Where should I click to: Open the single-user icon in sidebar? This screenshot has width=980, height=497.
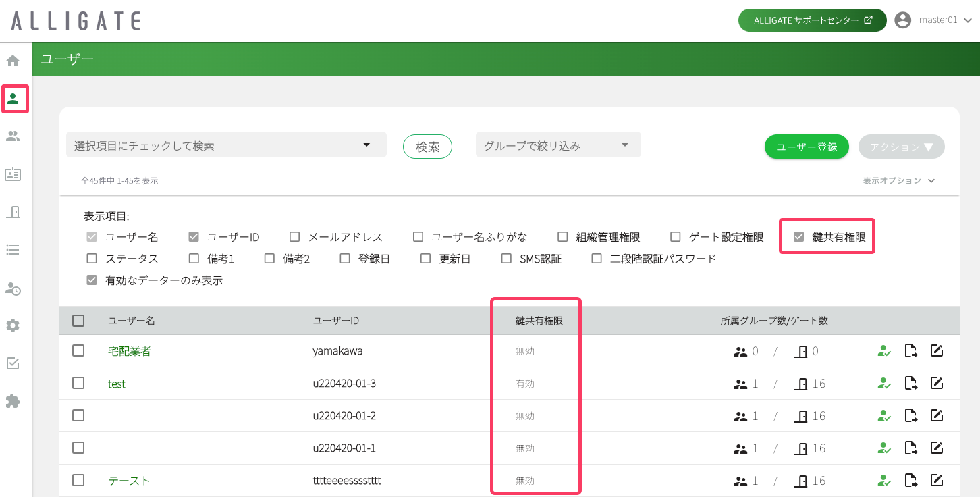click(x=13, y=99)
